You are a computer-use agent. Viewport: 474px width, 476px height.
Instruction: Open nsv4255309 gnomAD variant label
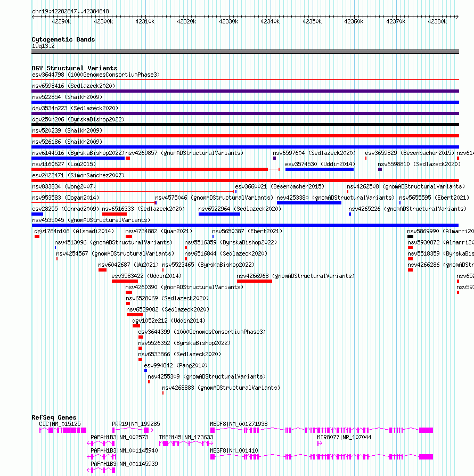tap(207, 377)
